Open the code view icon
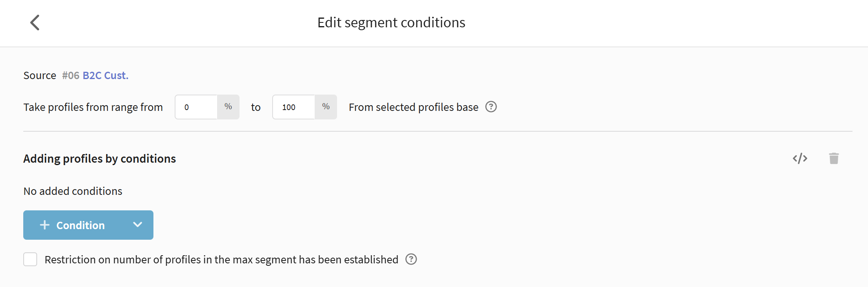The height and width of the screenshot is (287, 868). point(800,158)
